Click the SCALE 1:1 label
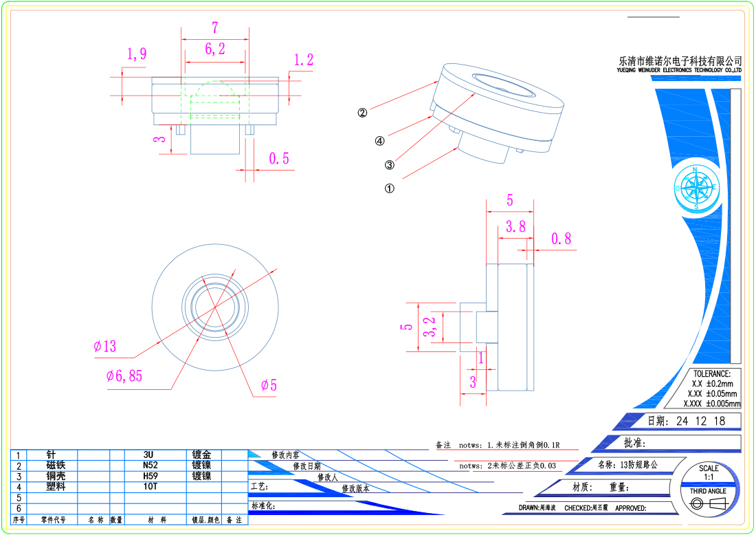 (708, 472)
